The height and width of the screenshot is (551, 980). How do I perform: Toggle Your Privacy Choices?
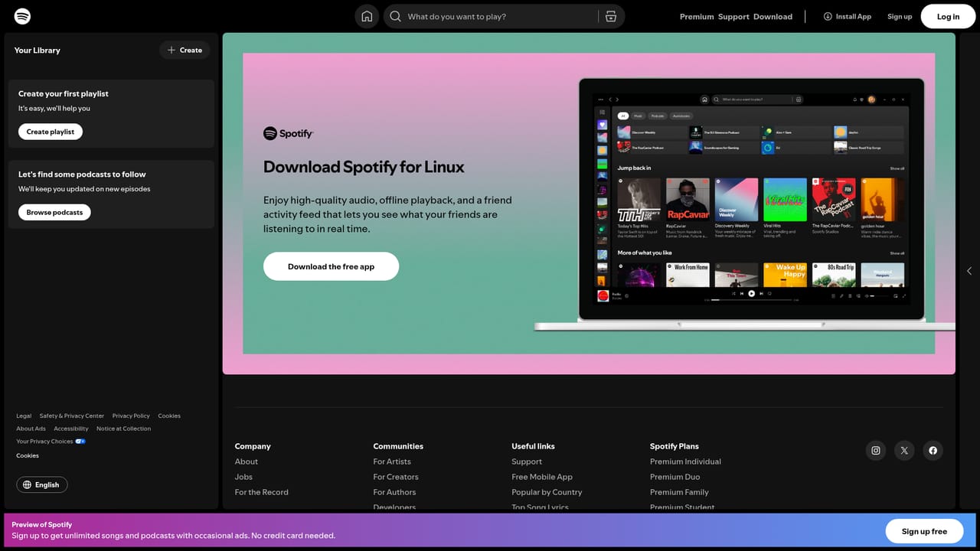[51, 442]
